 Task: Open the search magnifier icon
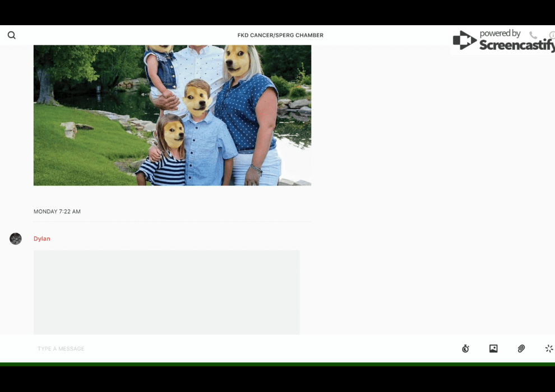coord(11,35)
